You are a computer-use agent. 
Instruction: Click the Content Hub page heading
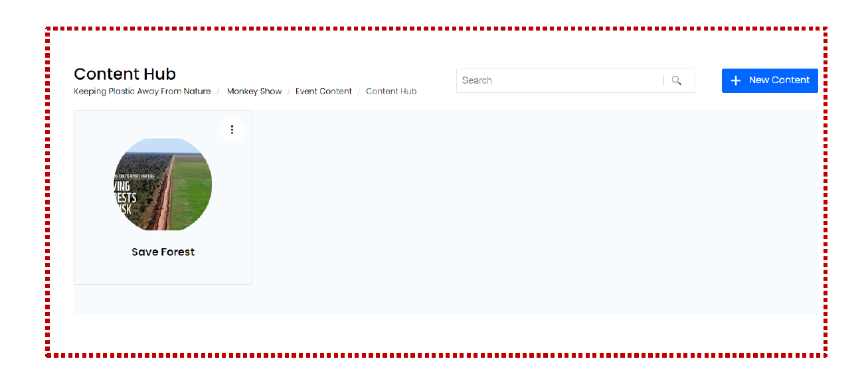point(125,74)
